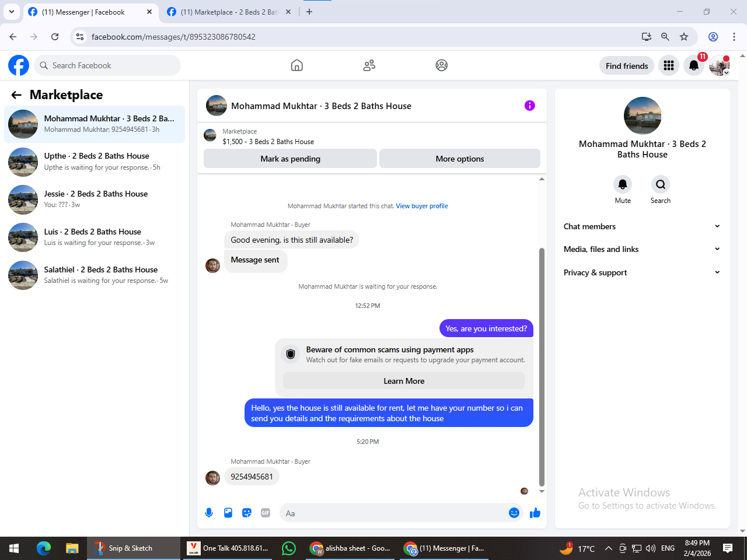Open a new browser tab
Image resolution: width=747 pixels, height=560 pixels.
point(309,12)
